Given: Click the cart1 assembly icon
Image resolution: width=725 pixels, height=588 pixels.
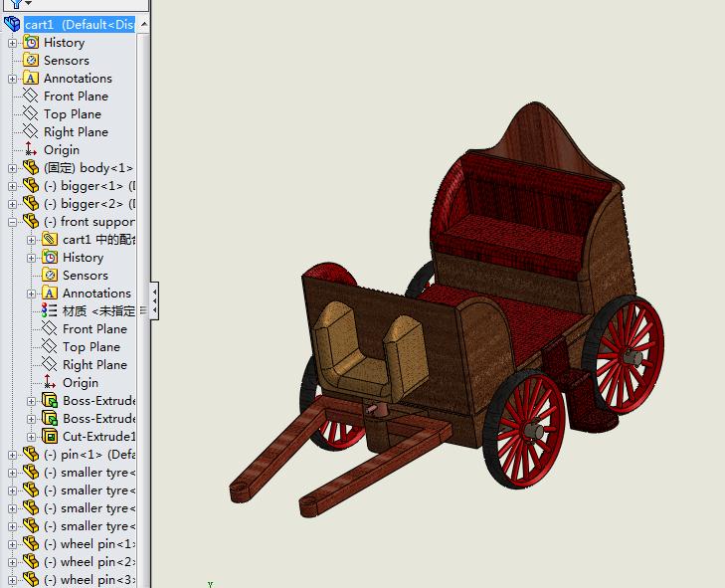Looking at the screenshot, I should pyautogui.click(x=12, y=24).
